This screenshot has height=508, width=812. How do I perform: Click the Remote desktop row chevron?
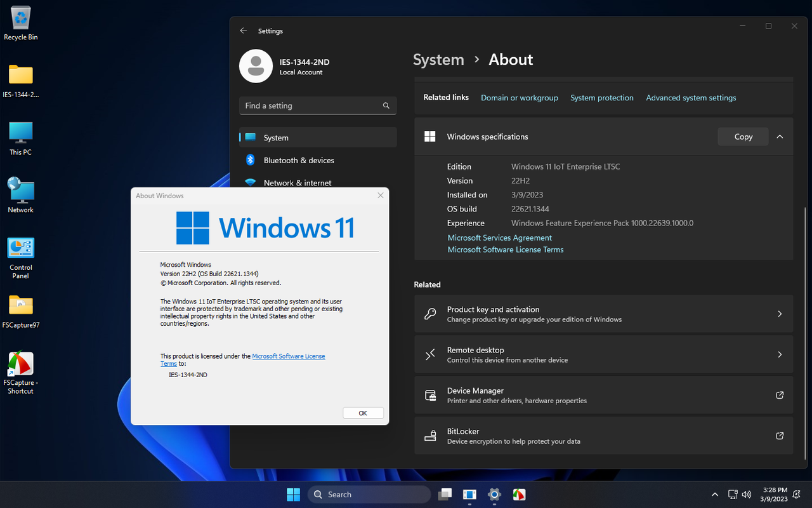pyautogui.click(x=780, y=354)
